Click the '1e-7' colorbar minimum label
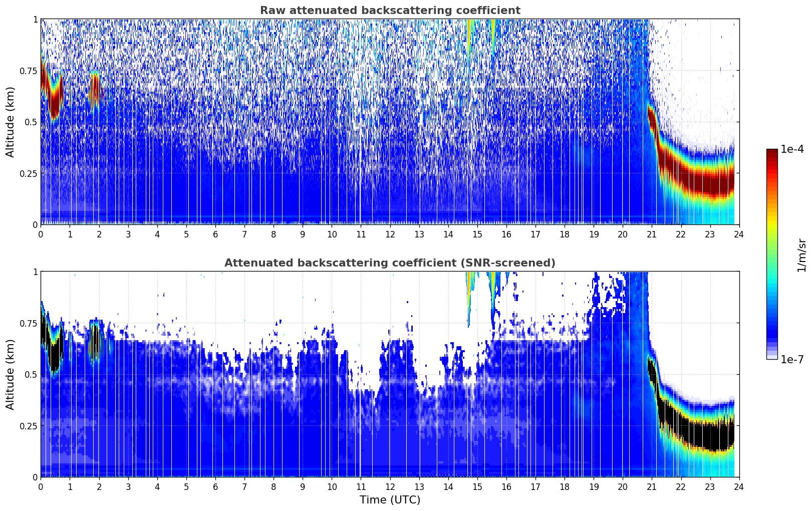The width and height of the screenshot is (812, 511). (792, 360)
